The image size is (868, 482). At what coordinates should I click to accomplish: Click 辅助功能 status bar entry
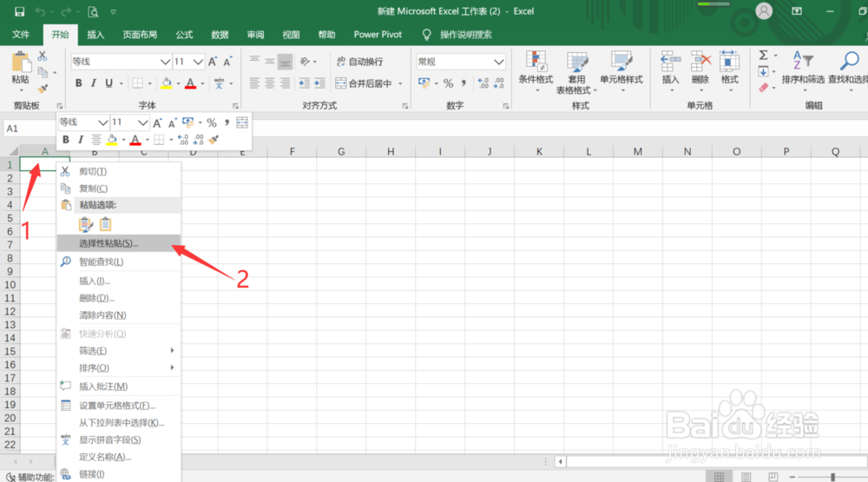point(30,477)
